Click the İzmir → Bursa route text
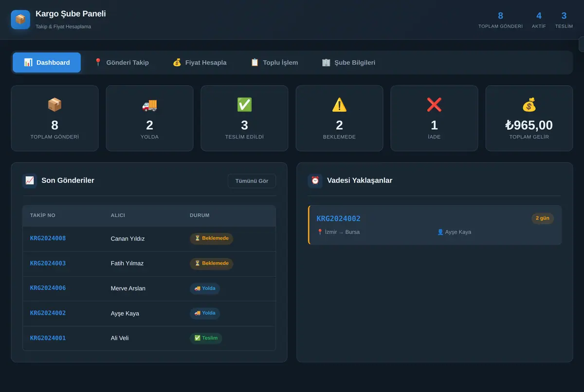 tap(342, 232)
